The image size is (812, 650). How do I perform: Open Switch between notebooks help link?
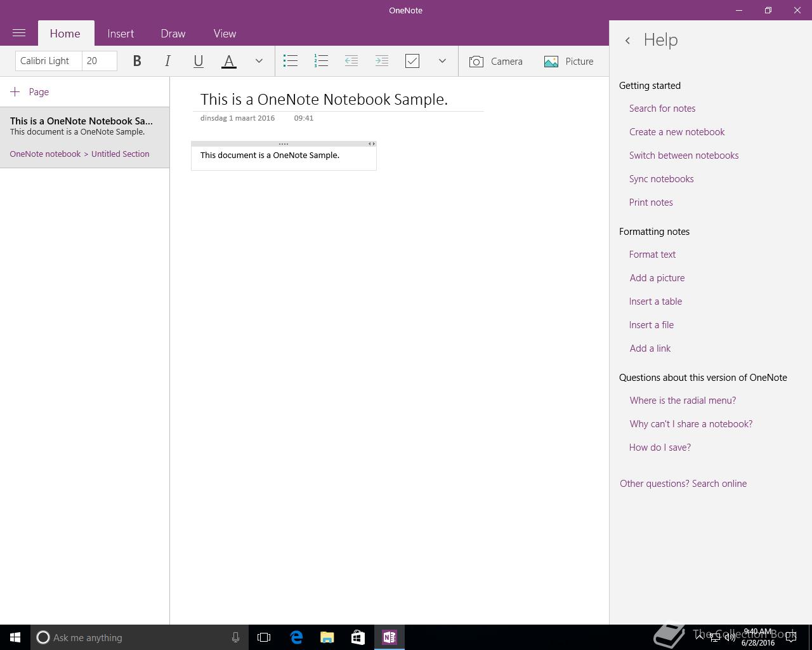[684, 156]
